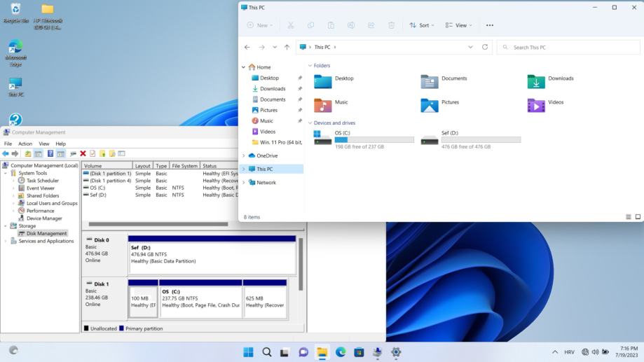Expand Services and Applications tree node
644x362 pixels.
6,241
